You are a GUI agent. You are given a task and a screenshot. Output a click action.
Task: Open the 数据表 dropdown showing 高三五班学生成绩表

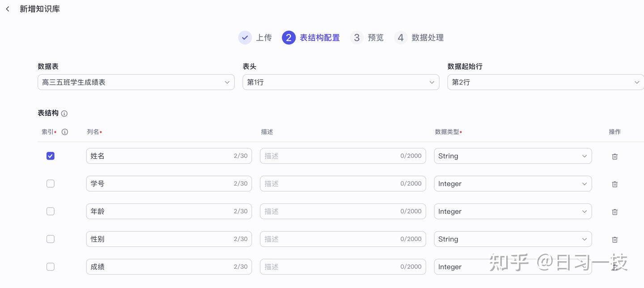point(136,82)
